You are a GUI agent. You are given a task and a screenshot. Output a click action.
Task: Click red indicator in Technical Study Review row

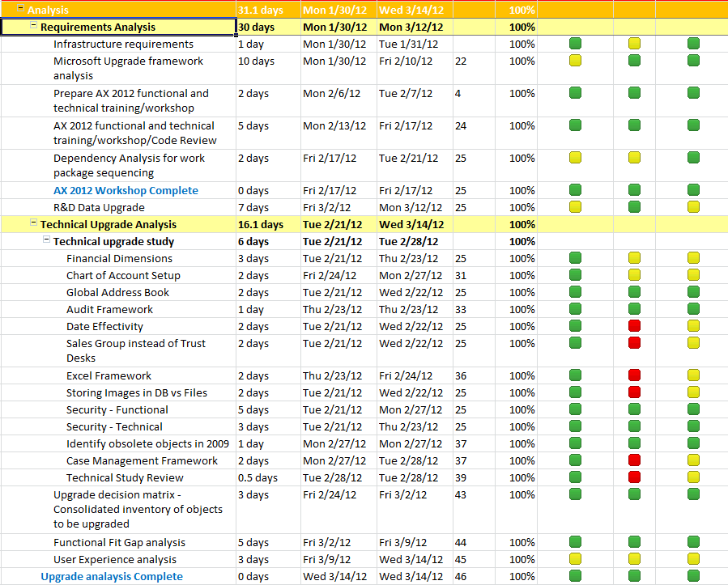pos(634,477)
